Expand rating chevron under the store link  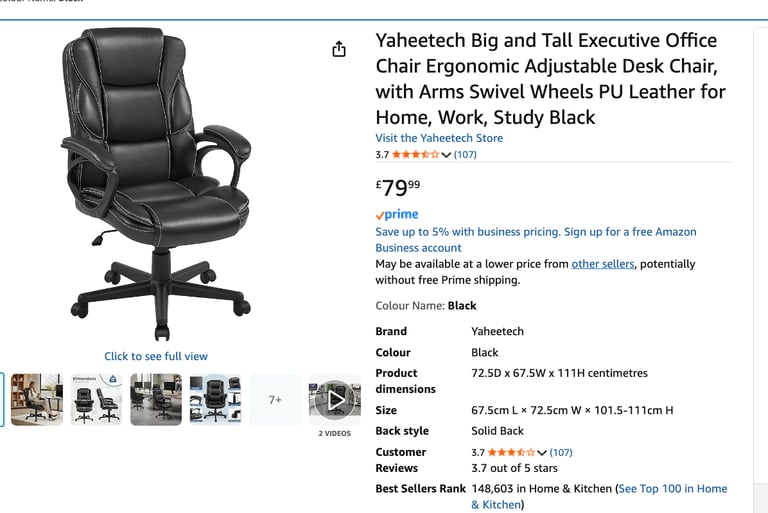tap(446, 155)
